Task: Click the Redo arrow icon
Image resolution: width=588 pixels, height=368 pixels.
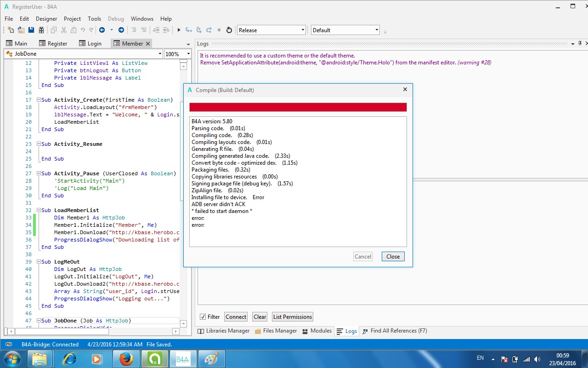Action: click(x=91, y=30)
